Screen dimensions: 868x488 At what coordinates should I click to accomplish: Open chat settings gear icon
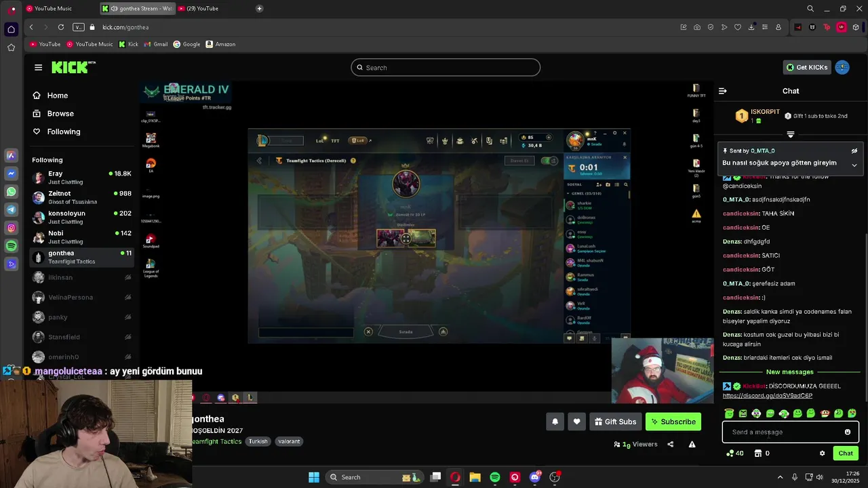tap(822, 453)
